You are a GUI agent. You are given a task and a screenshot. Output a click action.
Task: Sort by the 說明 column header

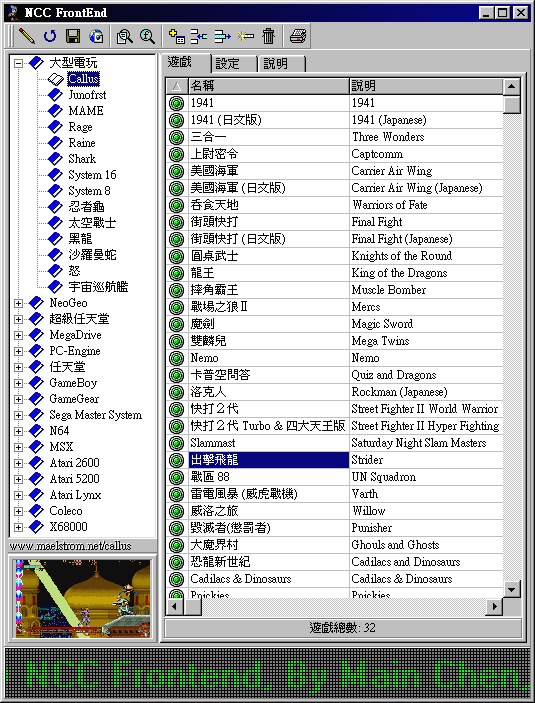coord(426,86)
